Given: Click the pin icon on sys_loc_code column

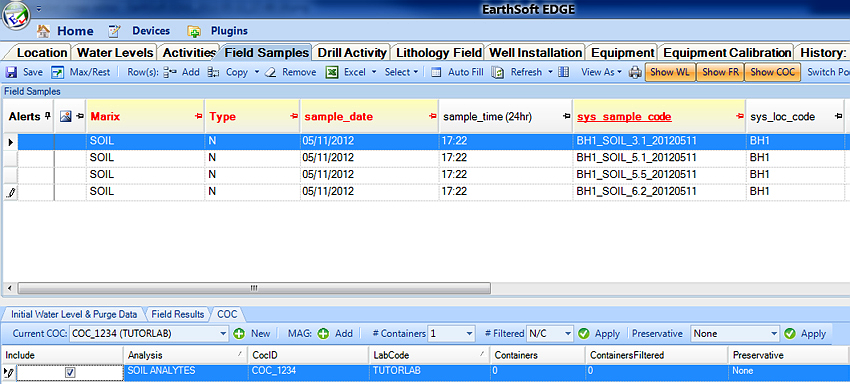Looking at the screenshot, I should click(839, 117).
